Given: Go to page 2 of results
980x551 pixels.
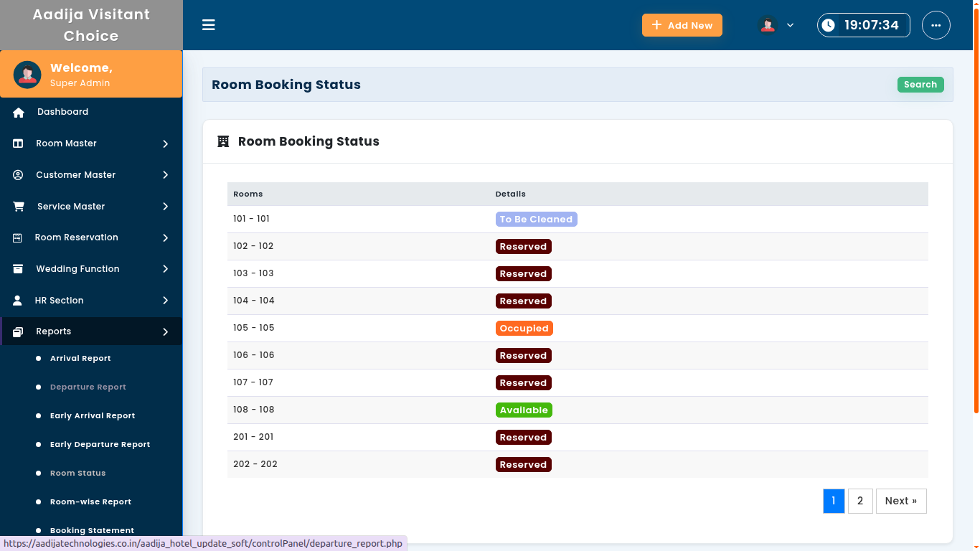Looking at the screenshot, I should pyautogui.click(x=860, y=501).
